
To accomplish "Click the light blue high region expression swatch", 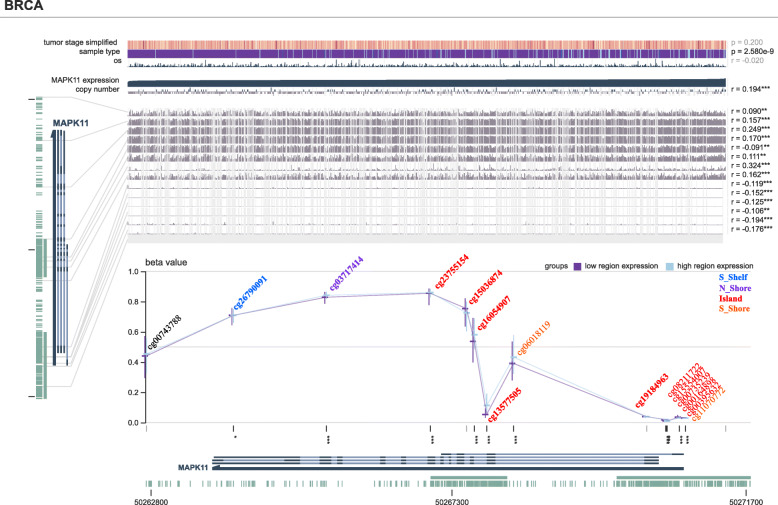I will (669, 266).
